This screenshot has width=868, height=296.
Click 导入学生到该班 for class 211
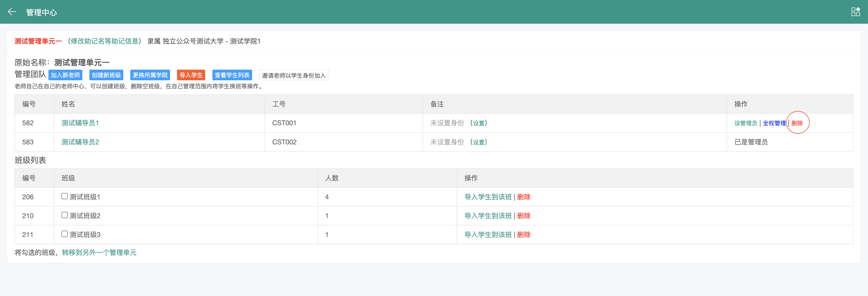[x=488, y=234]
